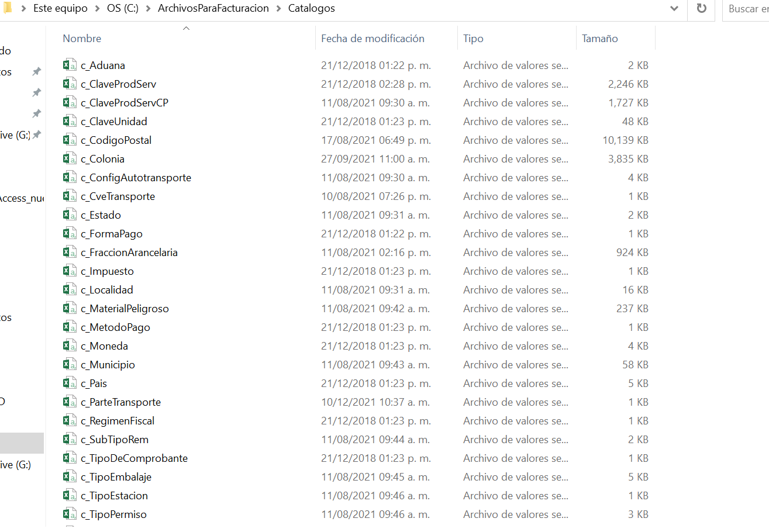Expand the chevron after Este equipo
This screenshot has height=532, width=769.
click(98, 9)
